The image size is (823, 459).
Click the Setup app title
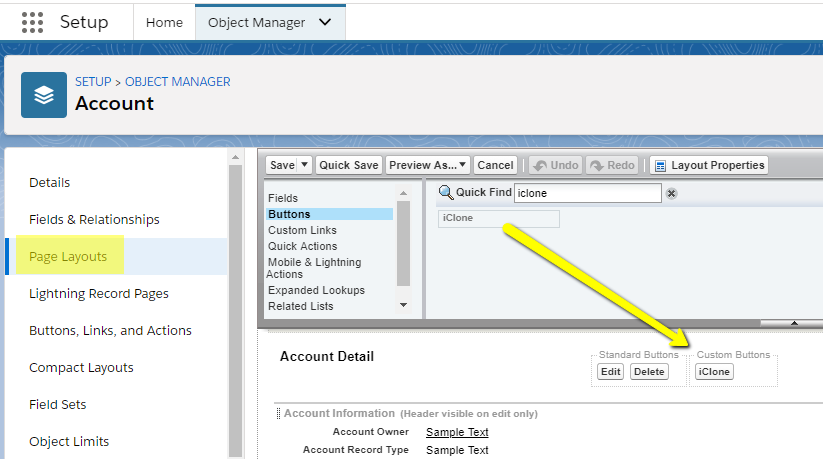(84, 22)
